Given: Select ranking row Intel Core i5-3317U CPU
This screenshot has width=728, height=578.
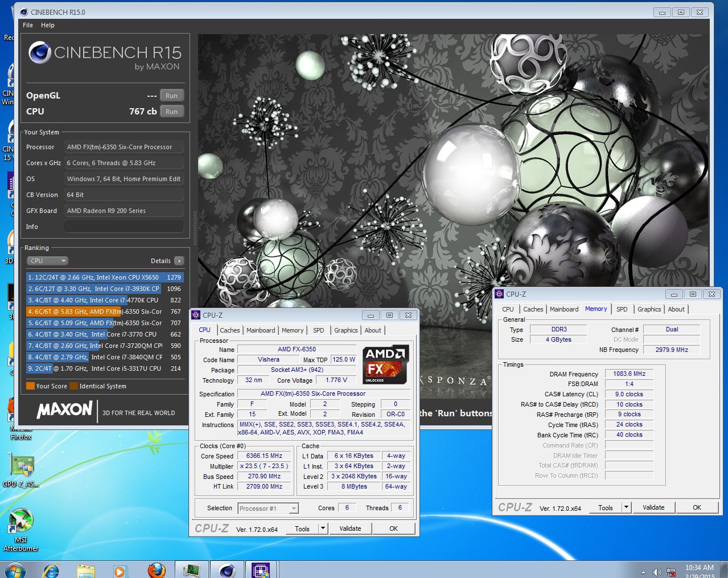Looking at the screenshot, I should 105,368.
